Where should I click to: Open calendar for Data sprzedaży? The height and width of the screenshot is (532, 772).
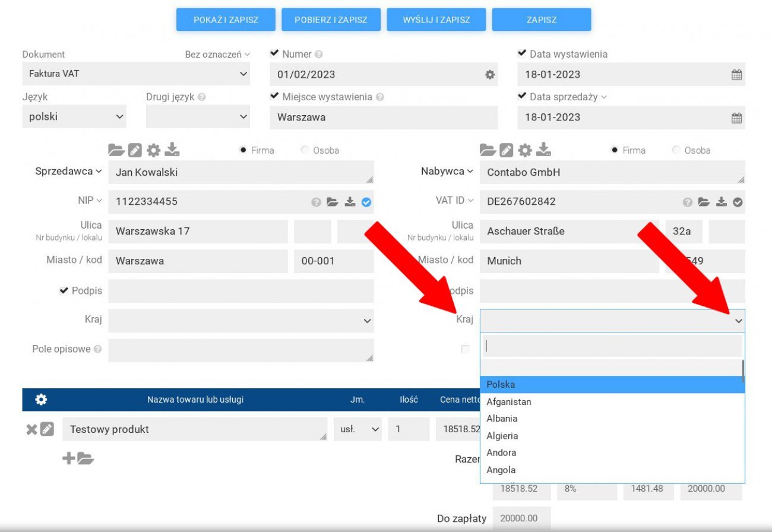736,118
